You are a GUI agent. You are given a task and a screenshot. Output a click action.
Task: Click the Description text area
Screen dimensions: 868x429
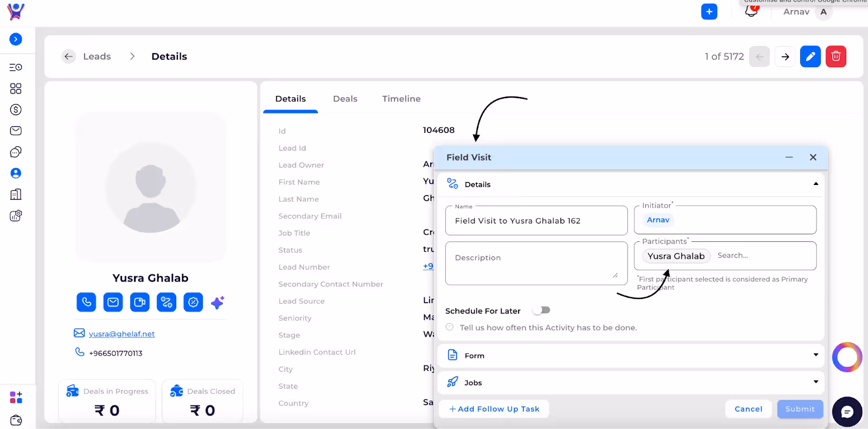(x=537, y=264)
